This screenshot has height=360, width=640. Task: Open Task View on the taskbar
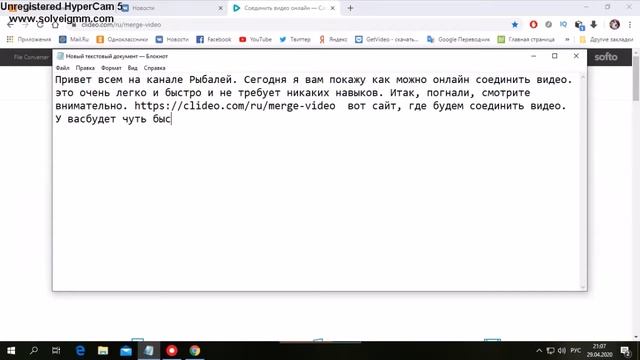tap(56, 351)
